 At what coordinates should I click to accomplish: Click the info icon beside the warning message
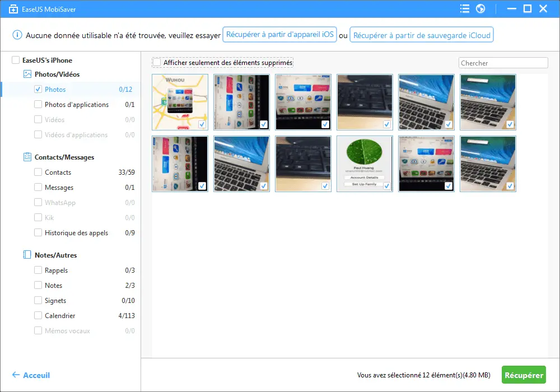pyautogui.click(x=17, y=35)
